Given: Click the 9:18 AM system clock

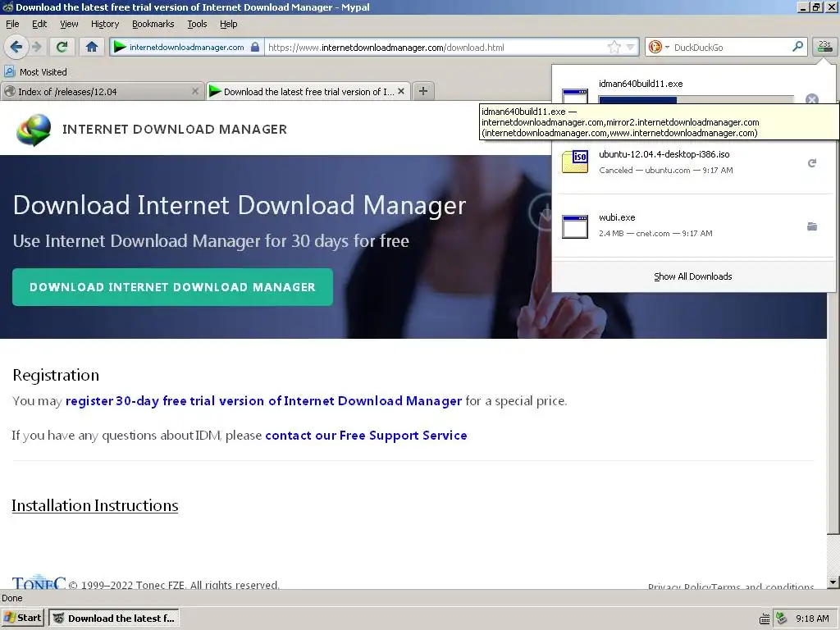Looking at the screenshot, I should tap(812, 619).
